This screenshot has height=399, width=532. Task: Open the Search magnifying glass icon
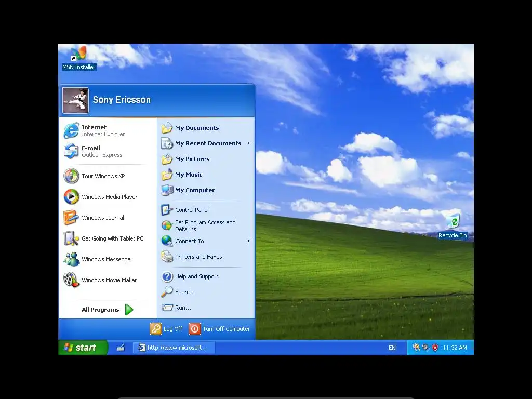[167, 292]
